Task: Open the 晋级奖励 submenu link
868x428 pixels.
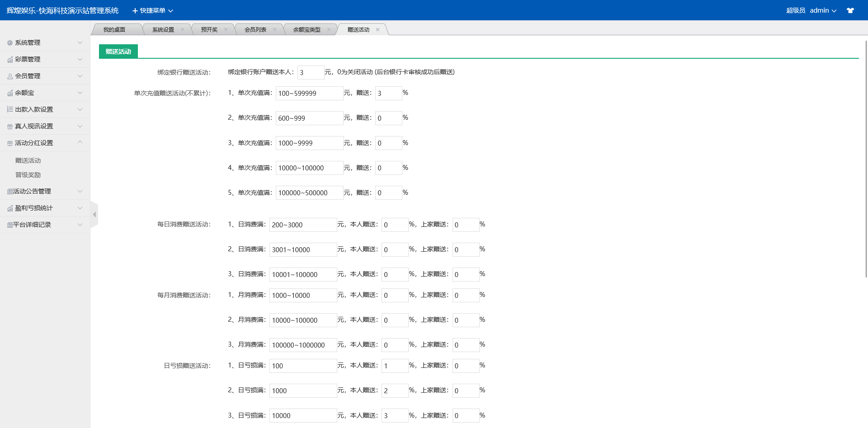Action: [x=28, y=175]
